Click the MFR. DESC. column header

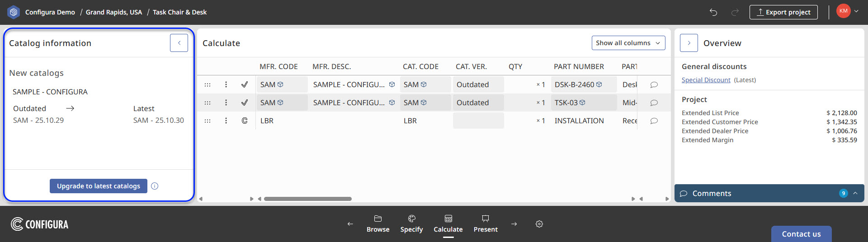331,66
